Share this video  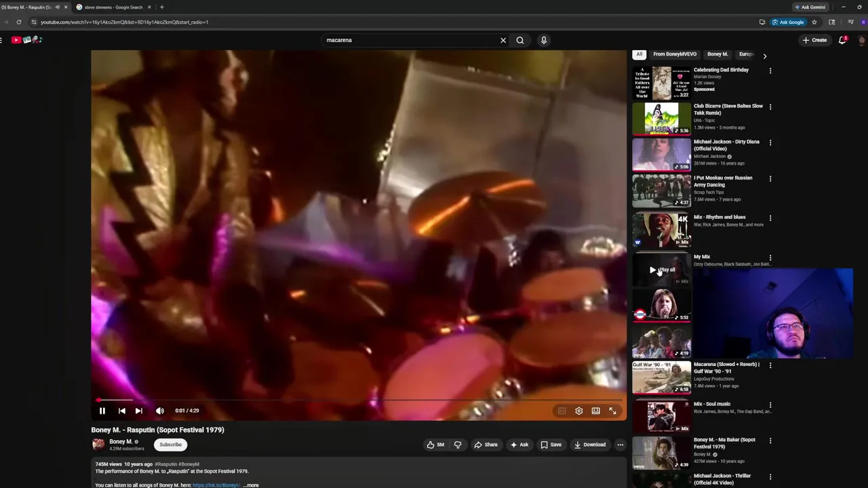pyautogui.click(x=486, y=445)
